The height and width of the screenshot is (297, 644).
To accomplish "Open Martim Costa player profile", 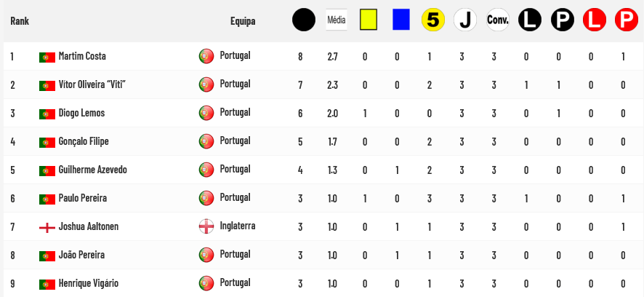I will tap(82, 56).
